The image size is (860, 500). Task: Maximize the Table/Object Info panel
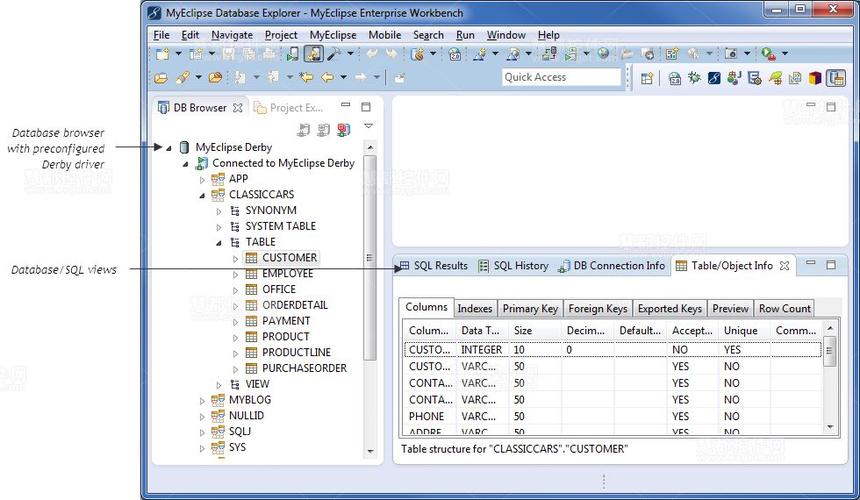pyautogui.click(x=831, y=265)
